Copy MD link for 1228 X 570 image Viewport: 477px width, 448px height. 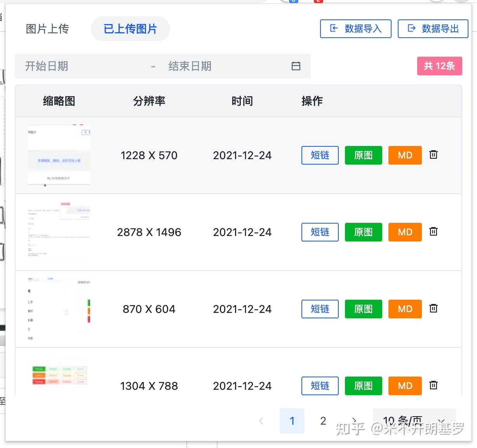pos(405,155)
